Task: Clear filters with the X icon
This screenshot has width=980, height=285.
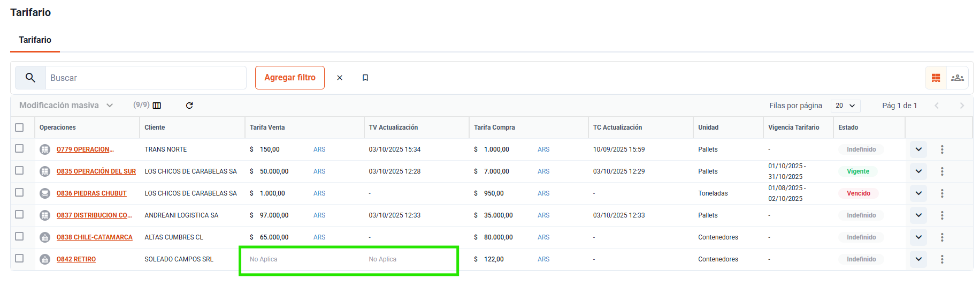Action: pos(340,78)
